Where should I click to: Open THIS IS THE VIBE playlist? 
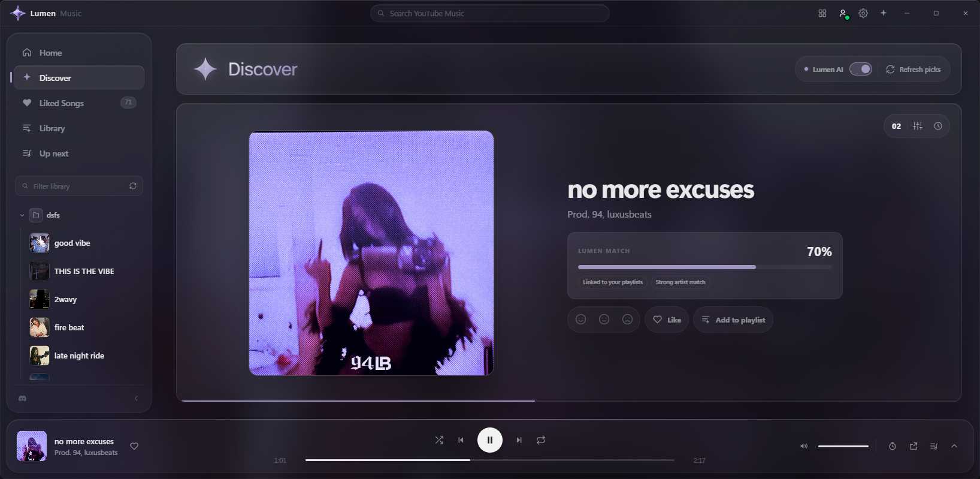(84, 271)
